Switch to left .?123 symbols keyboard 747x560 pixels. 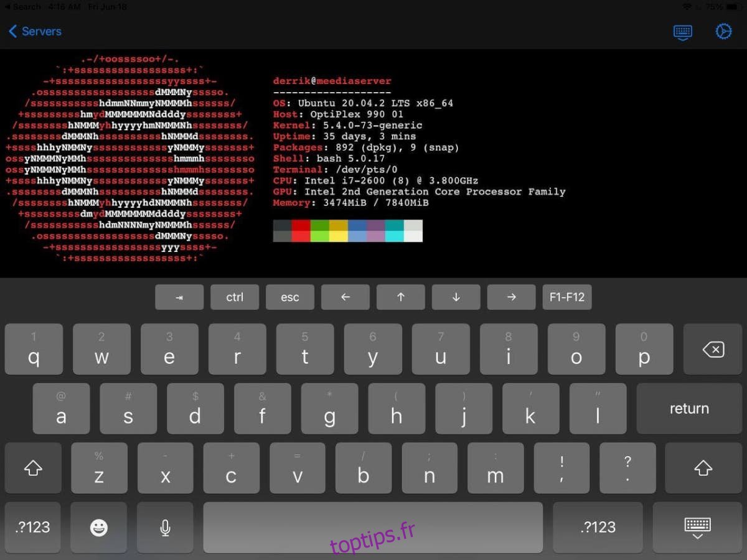click(x=33, y=528)
